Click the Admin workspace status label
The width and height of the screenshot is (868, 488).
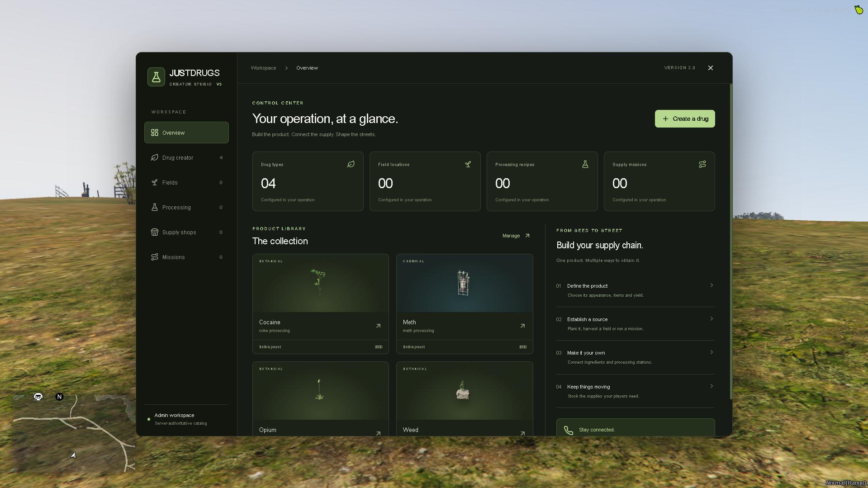tap(174, 415)
